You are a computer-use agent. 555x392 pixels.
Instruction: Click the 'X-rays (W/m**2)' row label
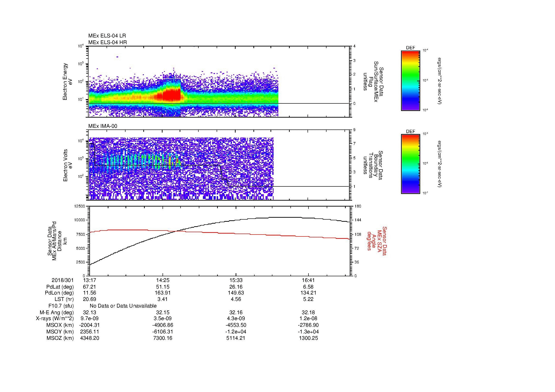55,318
